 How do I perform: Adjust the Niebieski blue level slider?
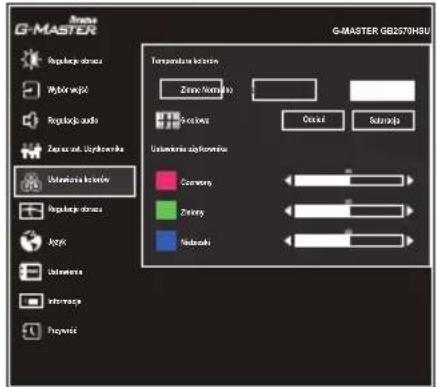349,241
